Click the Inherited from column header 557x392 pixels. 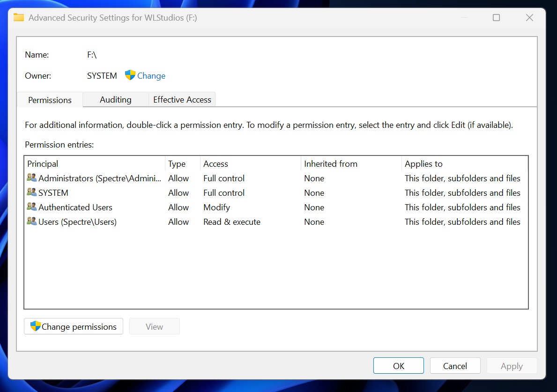pyautogui.click(x=331, y=163)
